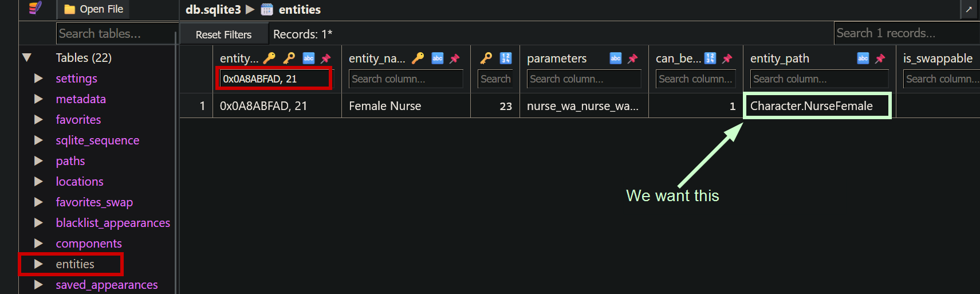Click the Open File button

point(93,9)
